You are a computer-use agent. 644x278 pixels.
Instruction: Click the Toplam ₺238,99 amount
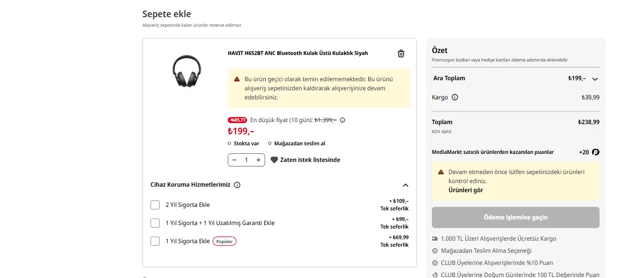[589, 122]
